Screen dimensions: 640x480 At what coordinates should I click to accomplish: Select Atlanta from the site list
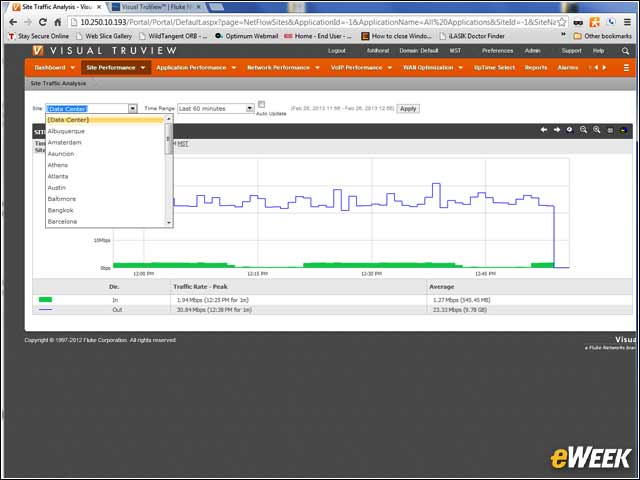58,176
